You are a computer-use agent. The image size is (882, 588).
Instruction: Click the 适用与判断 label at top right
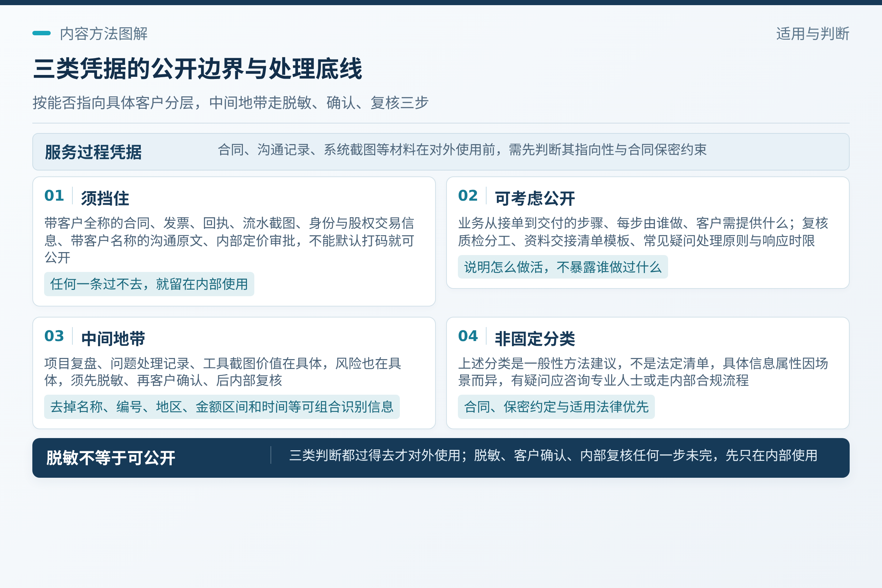pos(813,34)
